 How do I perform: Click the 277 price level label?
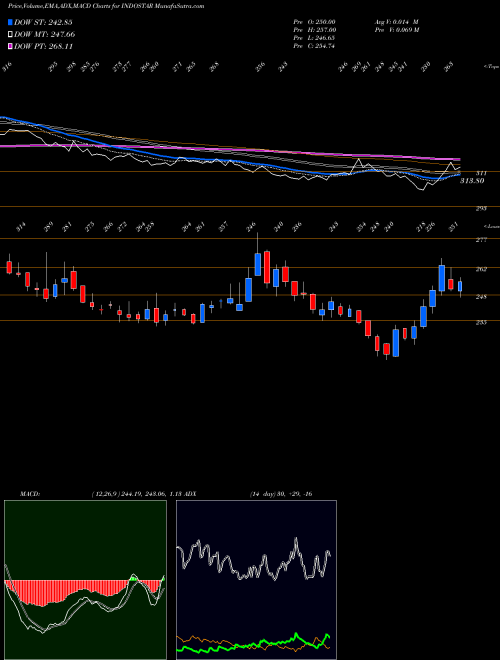(482, 240)
